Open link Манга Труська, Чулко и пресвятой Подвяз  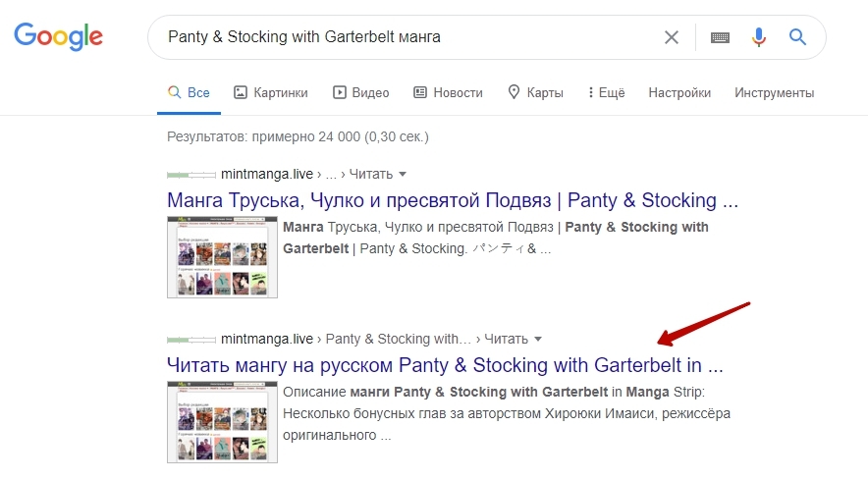click(452, 200)
